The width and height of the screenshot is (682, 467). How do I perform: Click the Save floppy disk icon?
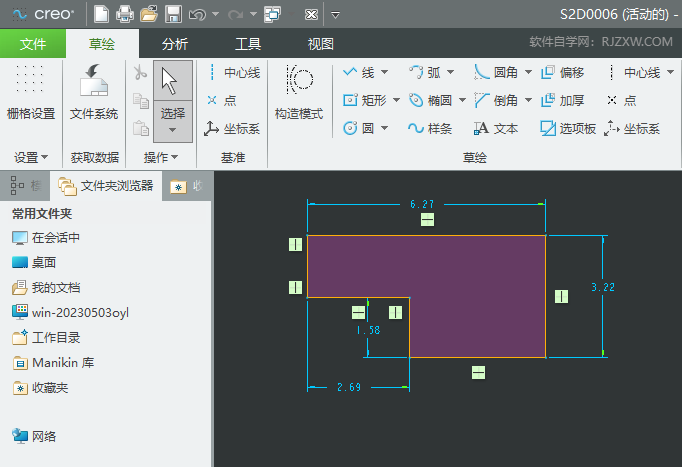pos(173,14)
